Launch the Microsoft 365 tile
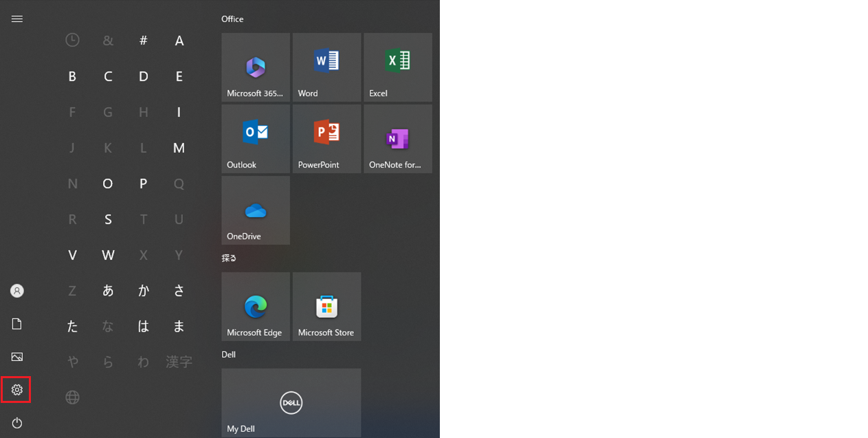868x438 pixels. pyautogui.click(x=256, y=67)
